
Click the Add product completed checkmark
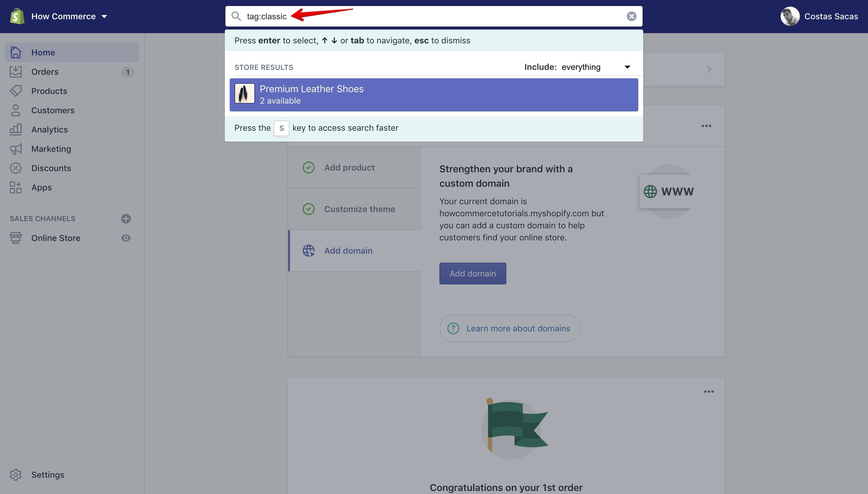click(309, 167)
